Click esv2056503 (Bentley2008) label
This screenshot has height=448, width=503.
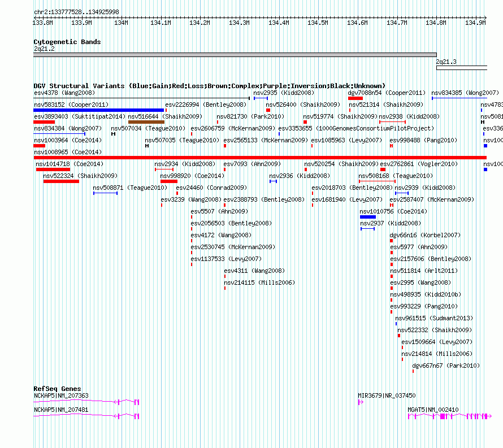click(231, 223)
